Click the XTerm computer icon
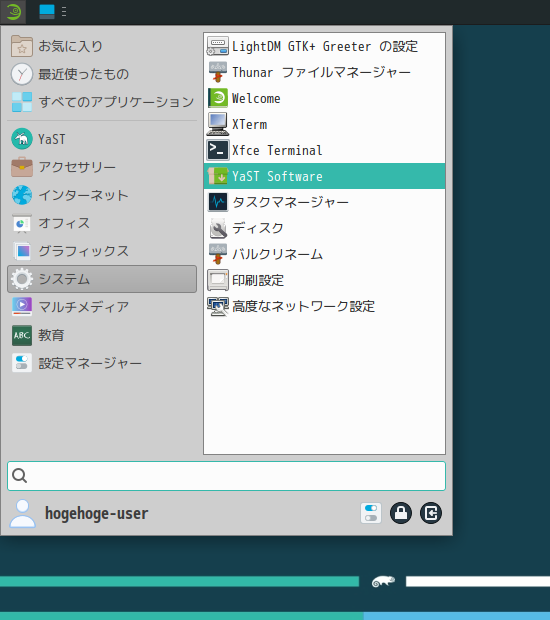The height and width of the screenshot is (620, 550). pyautogui.click(x=218, y=124)
